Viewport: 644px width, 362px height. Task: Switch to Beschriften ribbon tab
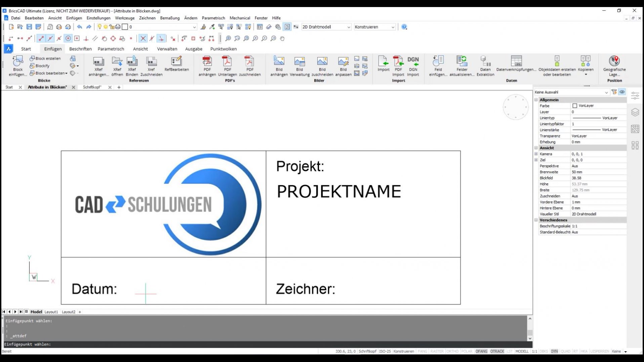coord(80,49)
